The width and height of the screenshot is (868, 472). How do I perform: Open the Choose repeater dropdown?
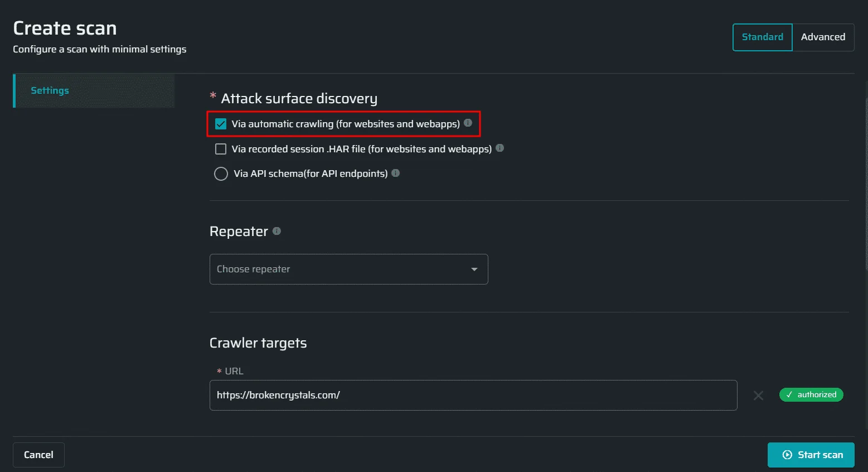pyautogui.click(x=348, y=269)
